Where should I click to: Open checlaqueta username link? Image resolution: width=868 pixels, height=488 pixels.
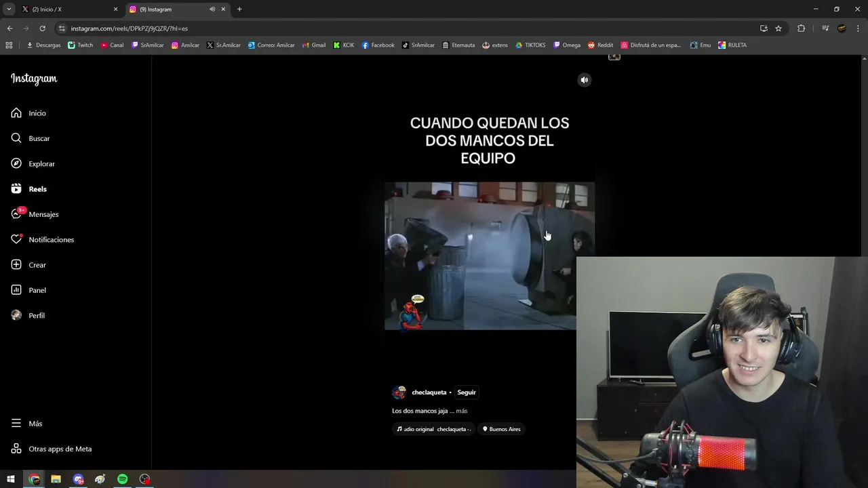[429, 392]
